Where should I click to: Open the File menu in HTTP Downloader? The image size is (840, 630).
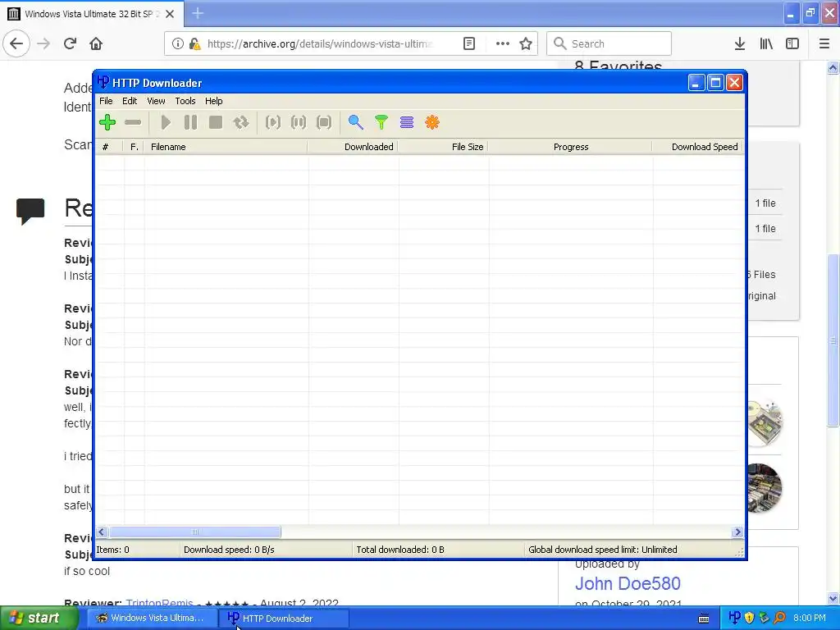(x=106, y=101)
